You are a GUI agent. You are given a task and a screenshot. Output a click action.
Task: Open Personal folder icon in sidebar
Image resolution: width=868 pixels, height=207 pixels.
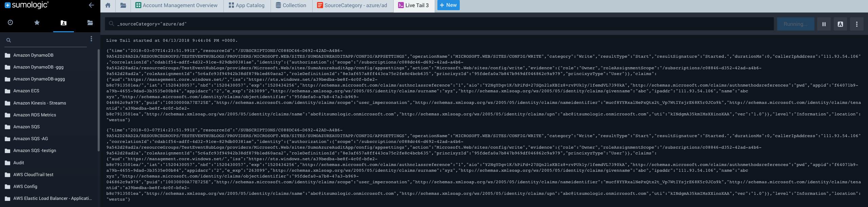(x=63, y=23)
